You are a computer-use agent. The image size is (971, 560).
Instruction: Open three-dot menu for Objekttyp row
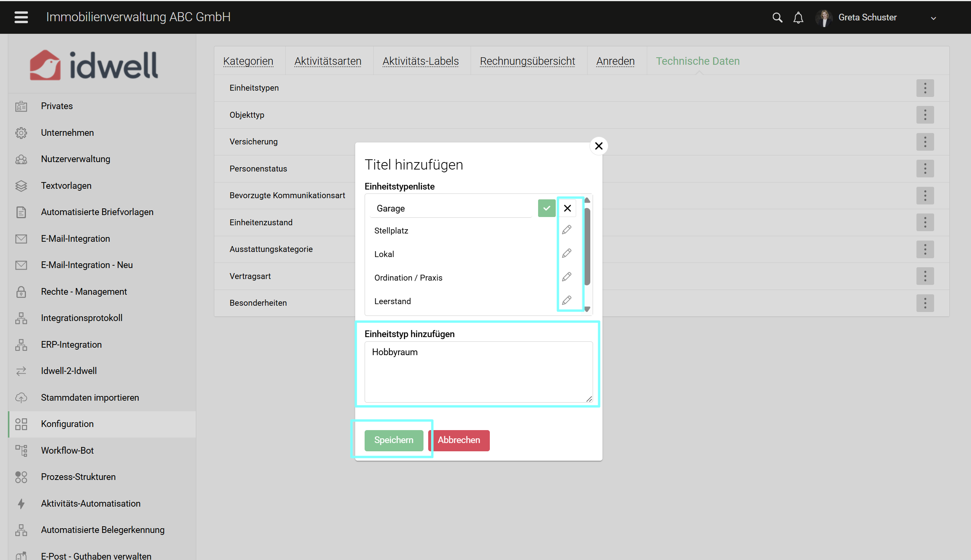point(925,115)
